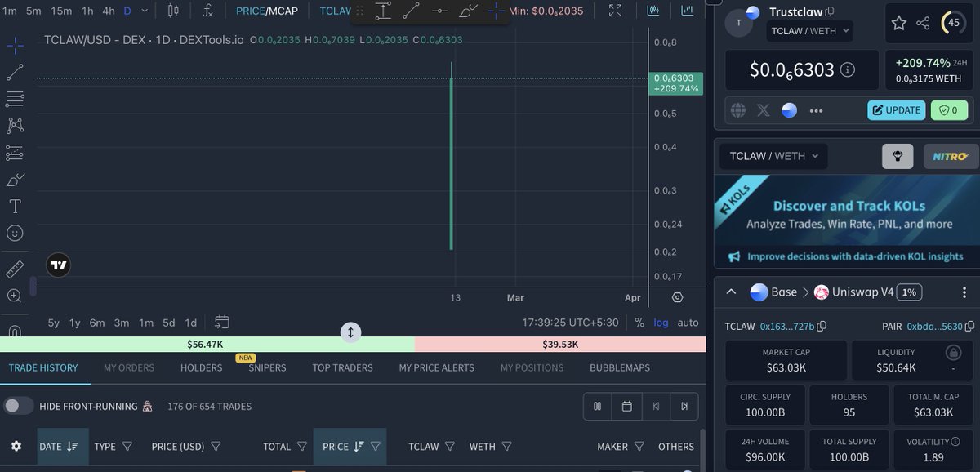Screen dimensions: 980x472
Task: Open the project website globe icon
Action: (738, 110)
